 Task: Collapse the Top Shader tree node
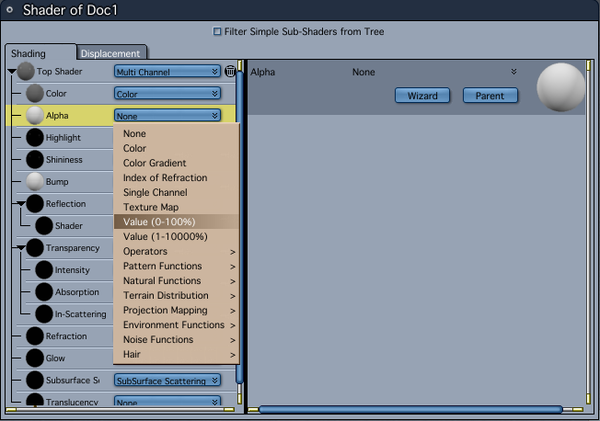11,72
